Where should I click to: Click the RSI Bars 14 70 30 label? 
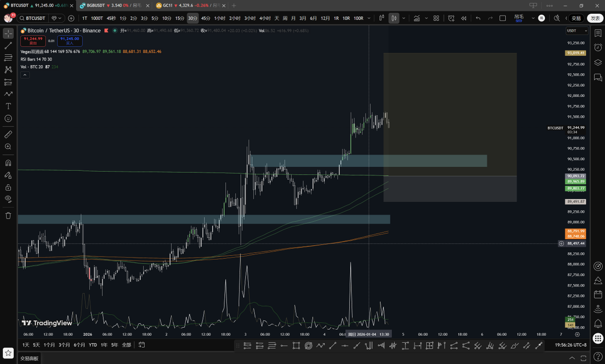tap(36, 59)
